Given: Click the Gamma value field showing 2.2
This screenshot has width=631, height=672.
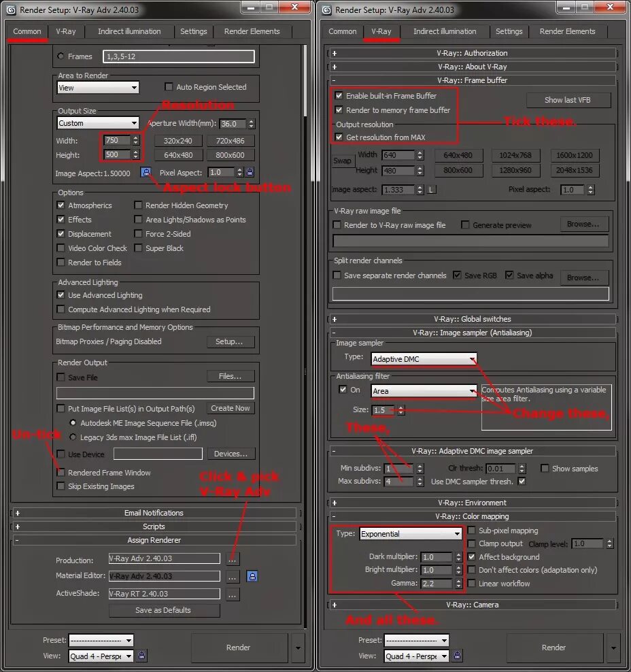Looking at the screenshot, I should [x=436, y=584].
